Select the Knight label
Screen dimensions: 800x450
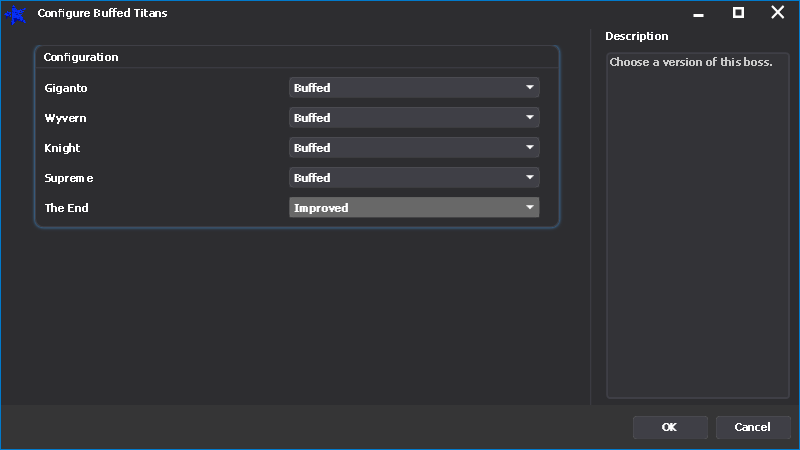tap(62, 148)
